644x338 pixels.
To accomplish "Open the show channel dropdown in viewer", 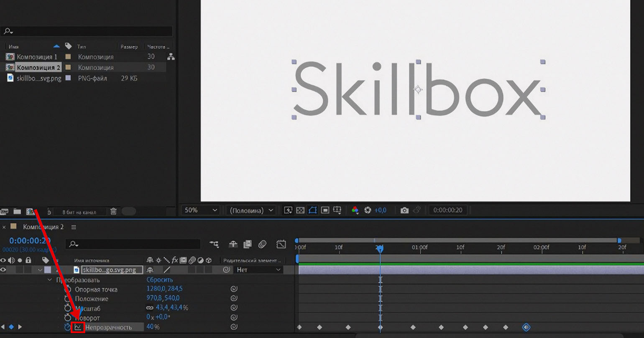I will (355, 210).
